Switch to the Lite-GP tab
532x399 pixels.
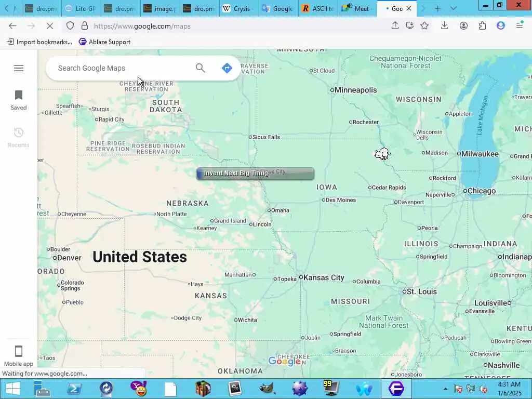81,8
